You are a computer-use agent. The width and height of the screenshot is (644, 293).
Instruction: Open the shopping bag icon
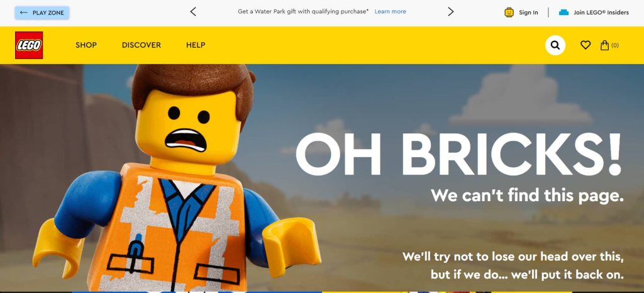point(604,45)
